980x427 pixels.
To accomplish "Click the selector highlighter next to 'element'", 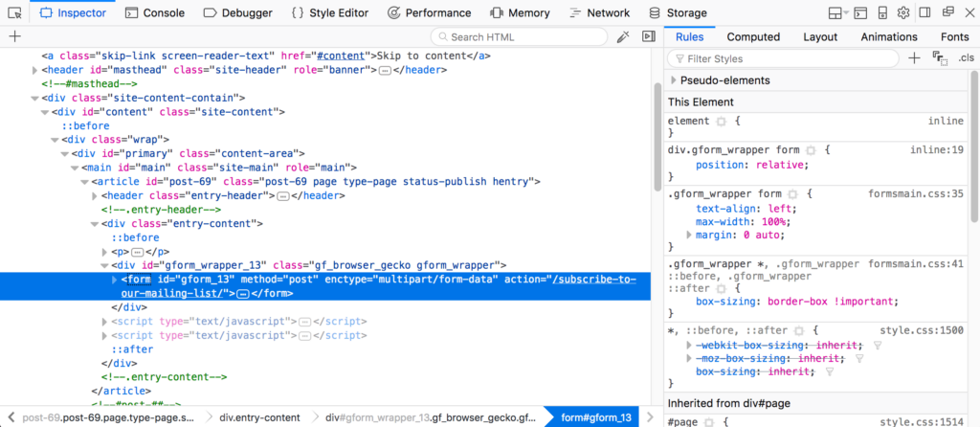I will point(721,122).
